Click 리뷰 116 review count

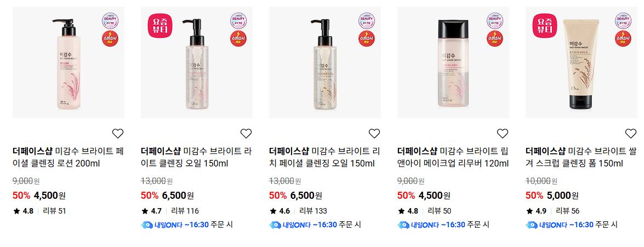tap(185, 211)
